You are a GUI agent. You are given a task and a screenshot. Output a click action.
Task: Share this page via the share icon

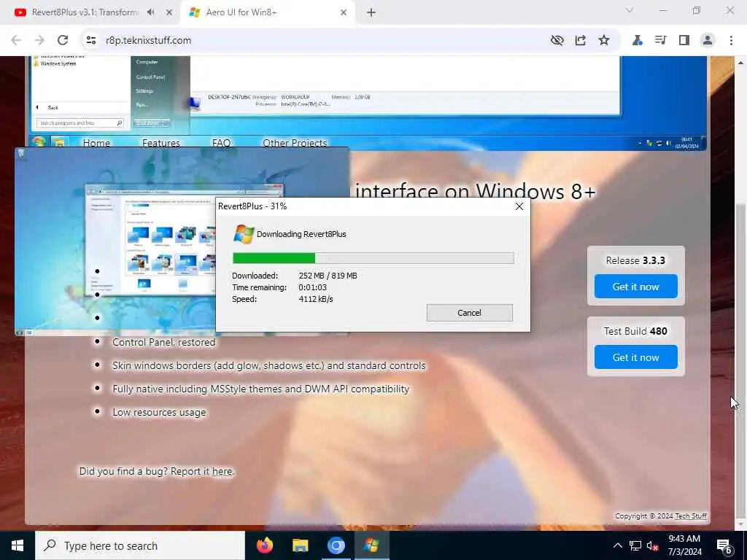(x=580, y=41)
